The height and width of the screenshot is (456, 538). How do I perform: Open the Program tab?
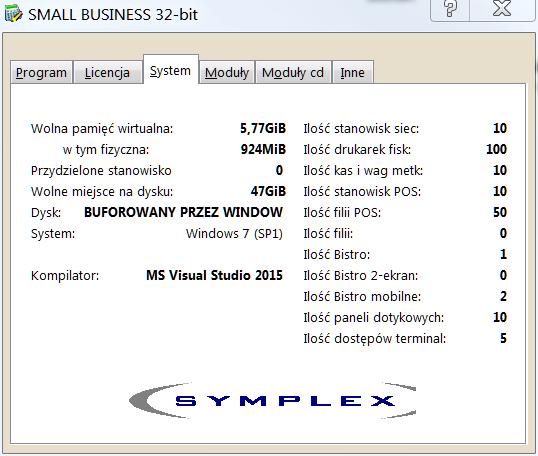coord(42,72)
